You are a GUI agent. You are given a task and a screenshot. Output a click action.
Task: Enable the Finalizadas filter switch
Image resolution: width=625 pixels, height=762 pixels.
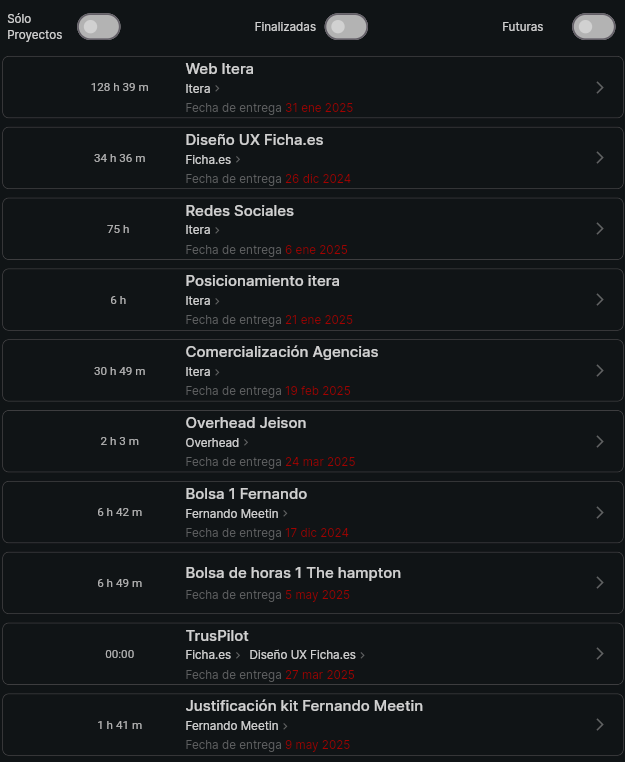click(x=346, y=27)
